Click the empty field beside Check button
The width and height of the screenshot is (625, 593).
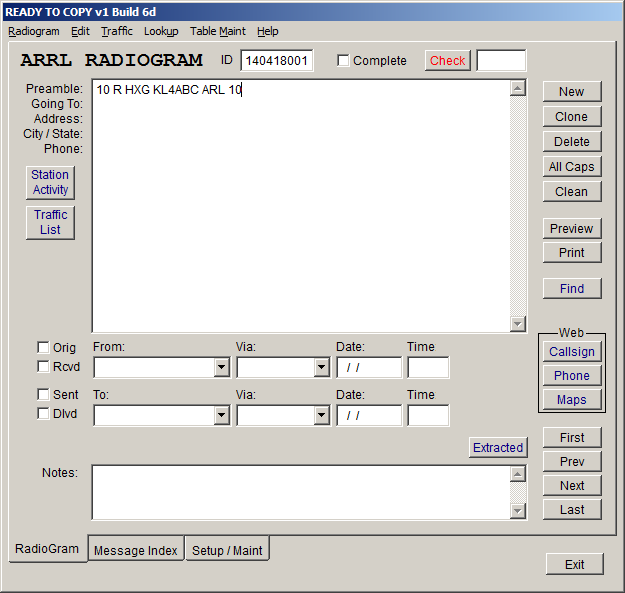(501, 61)
